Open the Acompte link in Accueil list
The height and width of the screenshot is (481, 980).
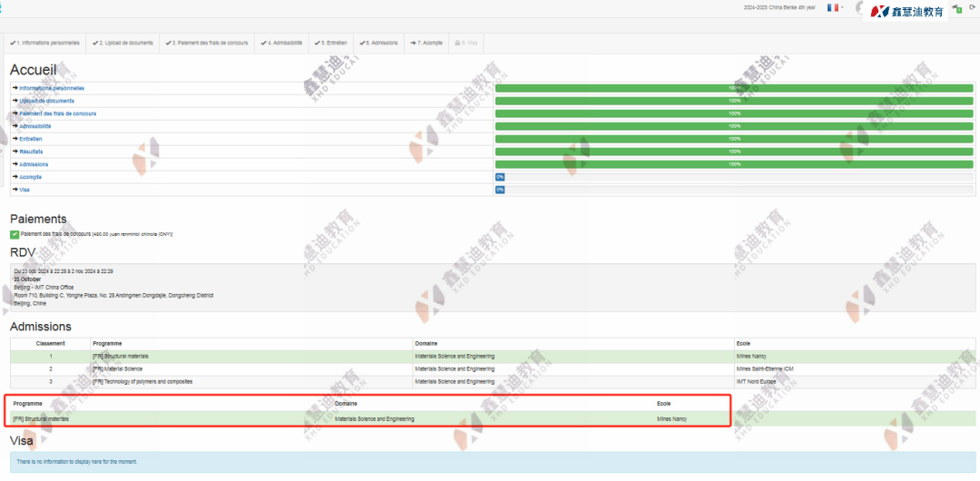[31, 177]
